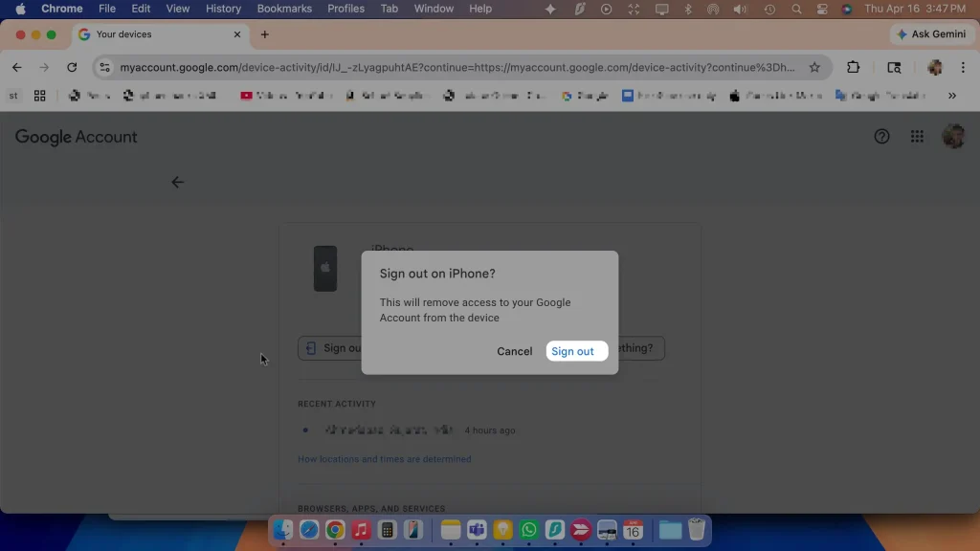Open Calculator from the Dock

click(388, 530)
